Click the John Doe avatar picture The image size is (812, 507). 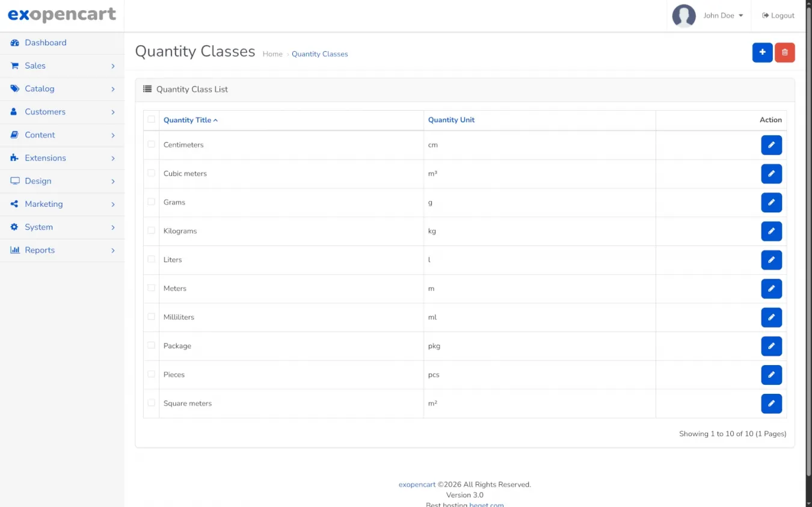click(684, 16)
